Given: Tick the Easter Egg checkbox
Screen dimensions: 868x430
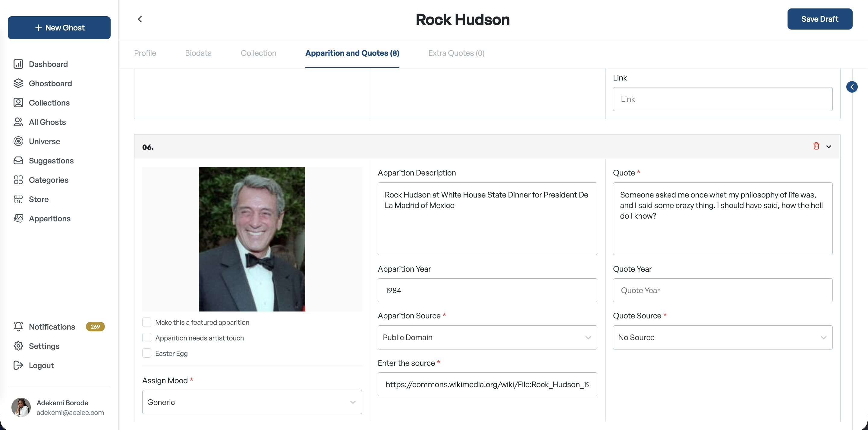Looking at the screenshot, I should click(146, 353).
